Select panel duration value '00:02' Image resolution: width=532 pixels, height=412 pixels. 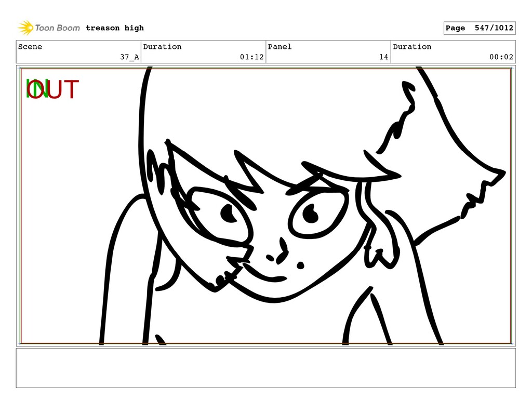click(x=501, y=57)
